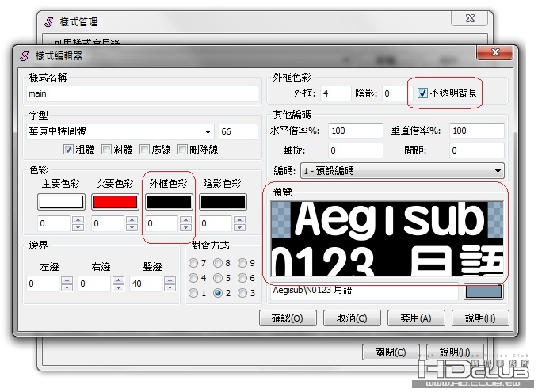This screenshot has width=538, height=392.
Task: Click 說明(H) help in style editor
Action: (480, 318)
